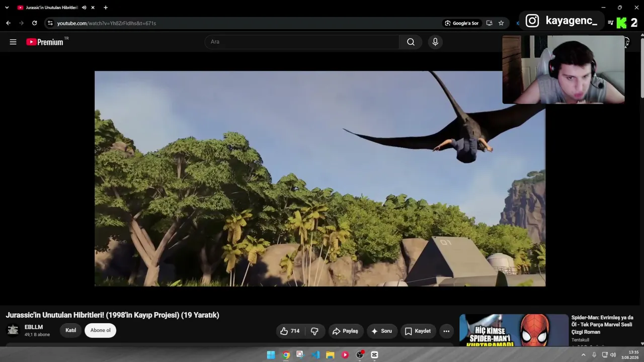Image resolution: width=644 pixels, height=362 pixels.
Task: Click the video player to pause
Action: [x=320, y=178]
